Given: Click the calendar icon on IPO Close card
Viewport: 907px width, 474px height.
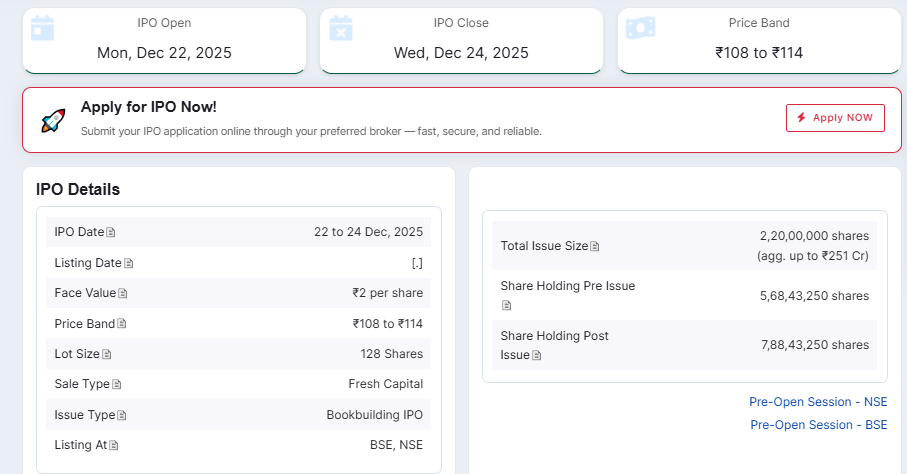Looking at the screenshot, I should click(340, 27).
